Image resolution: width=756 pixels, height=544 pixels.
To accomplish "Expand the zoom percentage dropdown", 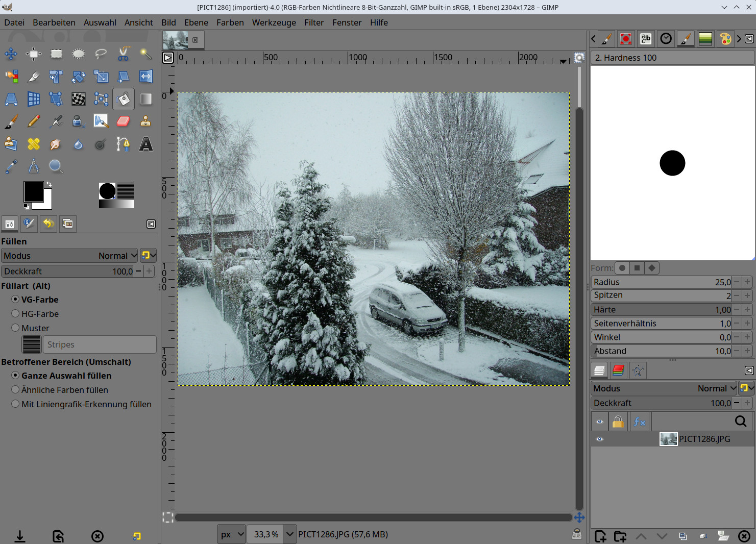I will click(x=290, y=534).
